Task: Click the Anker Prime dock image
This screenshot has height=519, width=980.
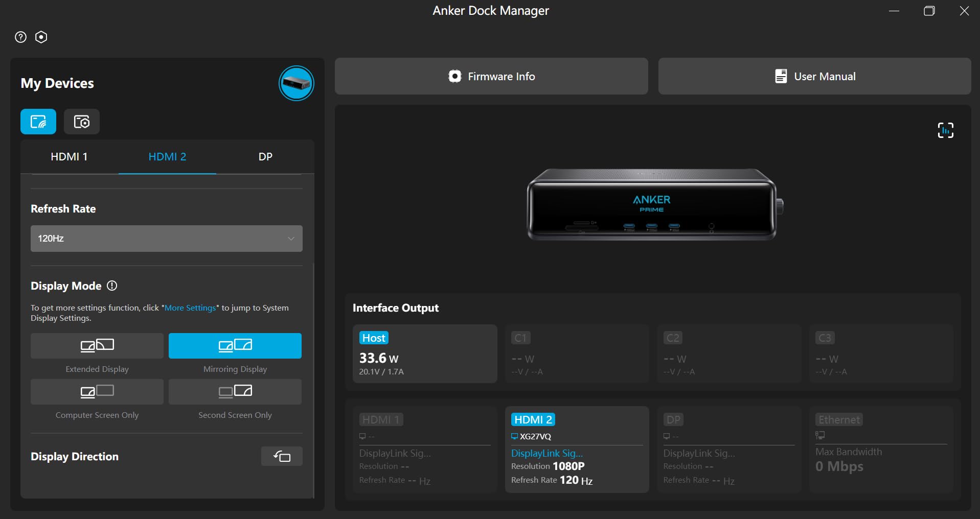Action: [654, 204]
